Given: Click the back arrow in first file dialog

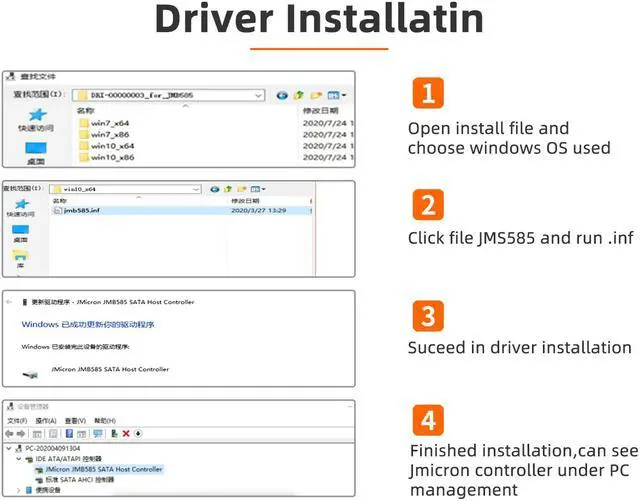Looking at the screenshot, I should pos(285,95).
